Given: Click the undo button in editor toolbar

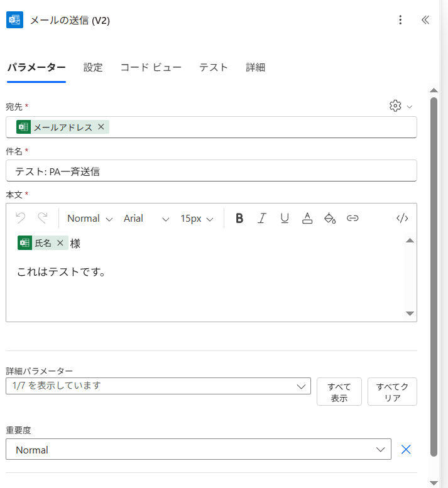Looking at the screenshot, I should click(21, 218).
